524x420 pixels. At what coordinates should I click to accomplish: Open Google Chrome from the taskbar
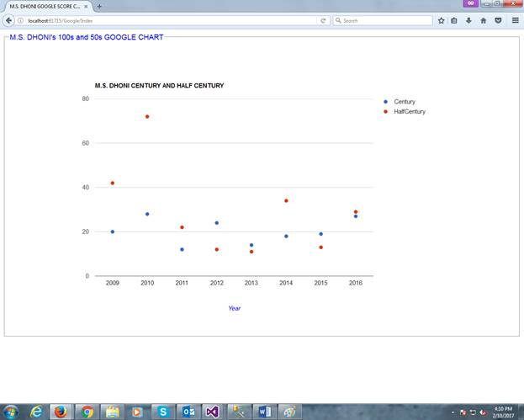click(x=87, y=412)
